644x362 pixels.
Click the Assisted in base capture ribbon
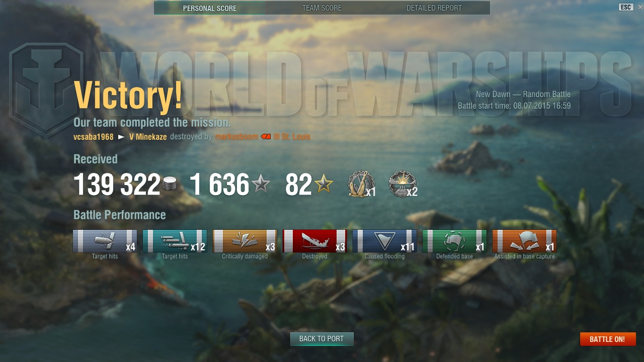point(524,241)
